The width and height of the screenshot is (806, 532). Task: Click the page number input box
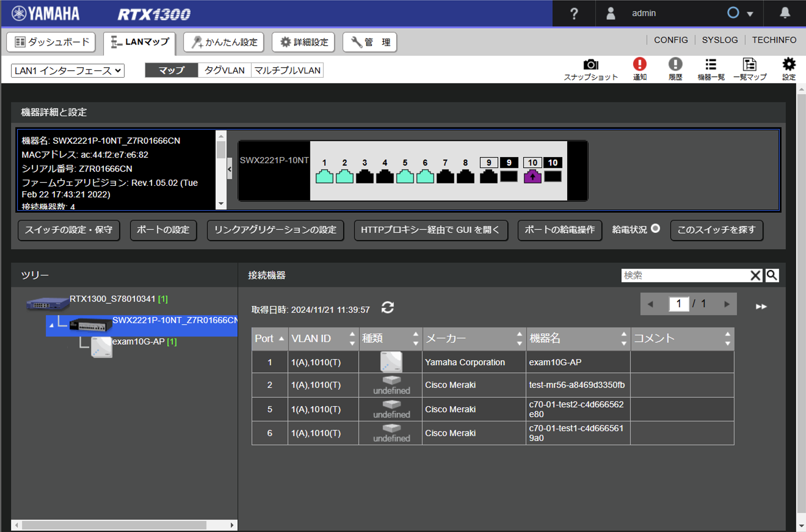pyautogui.click(x=679, y=304)
